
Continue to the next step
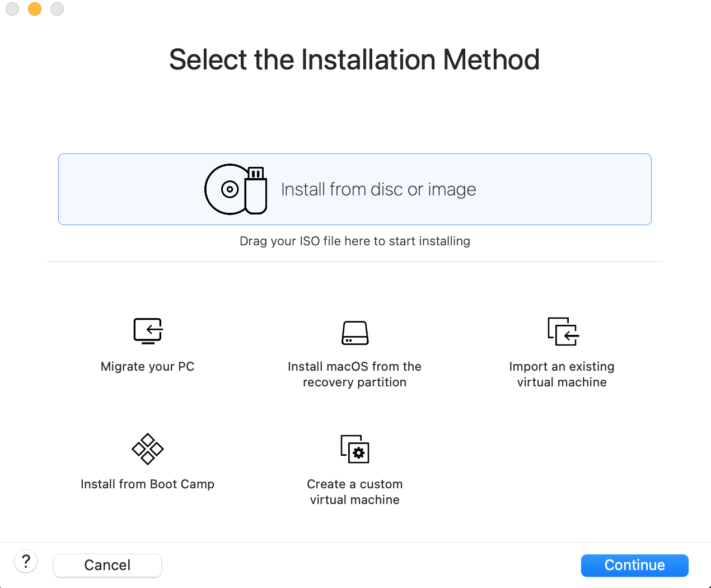[x=635, y=565]
